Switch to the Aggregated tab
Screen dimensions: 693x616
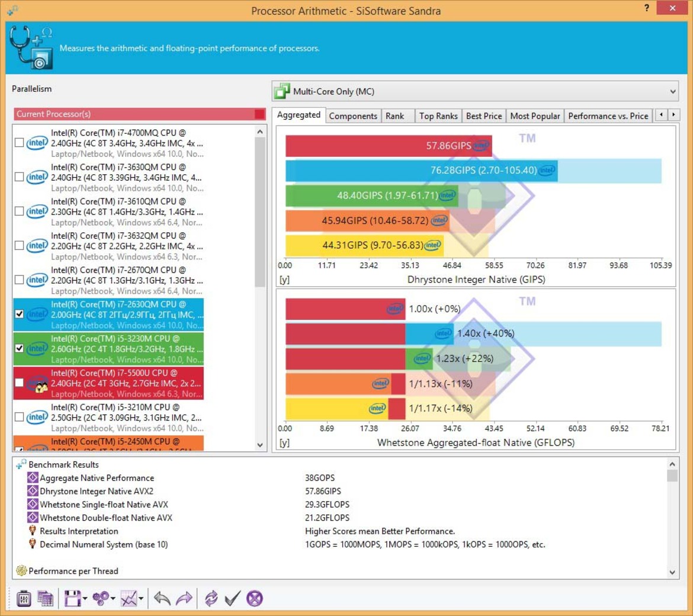(299, 115)
